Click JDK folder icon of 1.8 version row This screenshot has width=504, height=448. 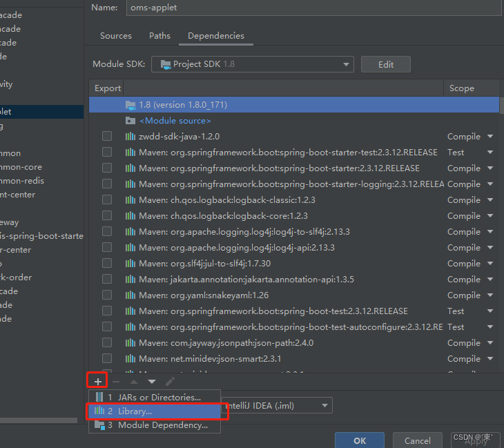(x=130, y=105)
